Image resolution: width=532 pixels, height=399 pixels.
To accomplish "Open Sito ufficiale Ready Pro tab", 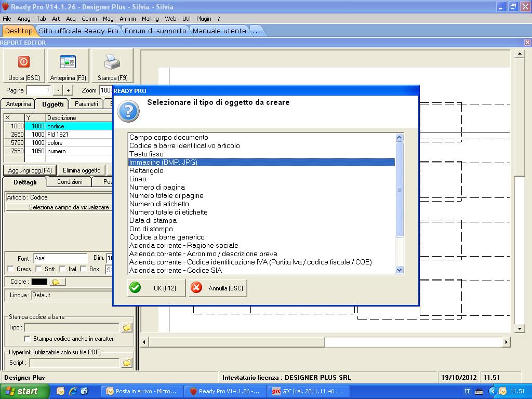I will (x=78, y=31).
